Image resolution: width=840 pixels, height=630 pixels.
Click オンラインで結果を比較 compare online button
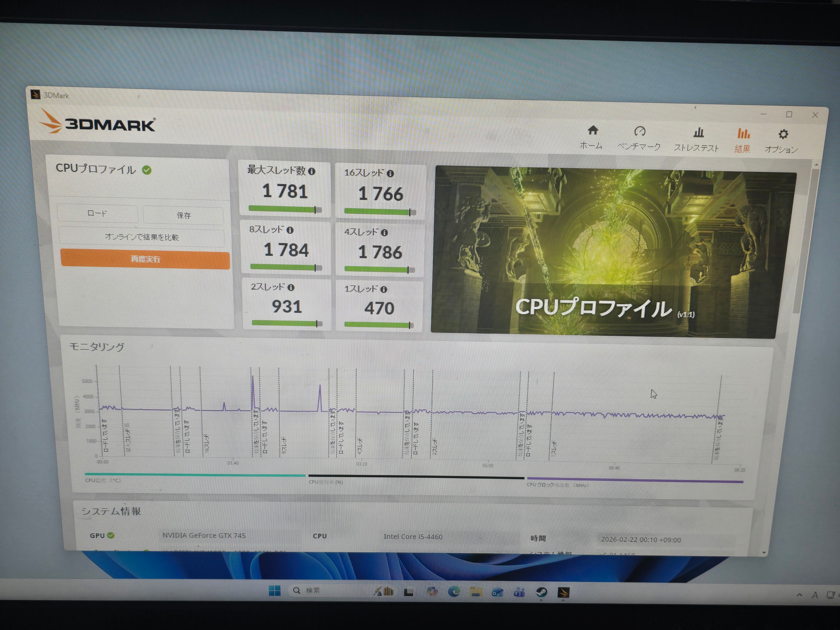coord(142,237)
